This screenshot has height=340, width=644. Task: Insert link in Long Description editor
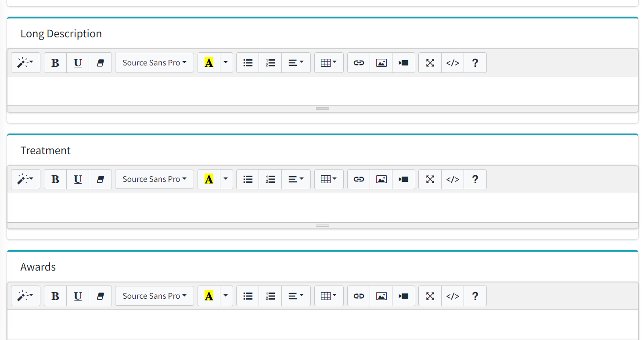coord(359,63)
